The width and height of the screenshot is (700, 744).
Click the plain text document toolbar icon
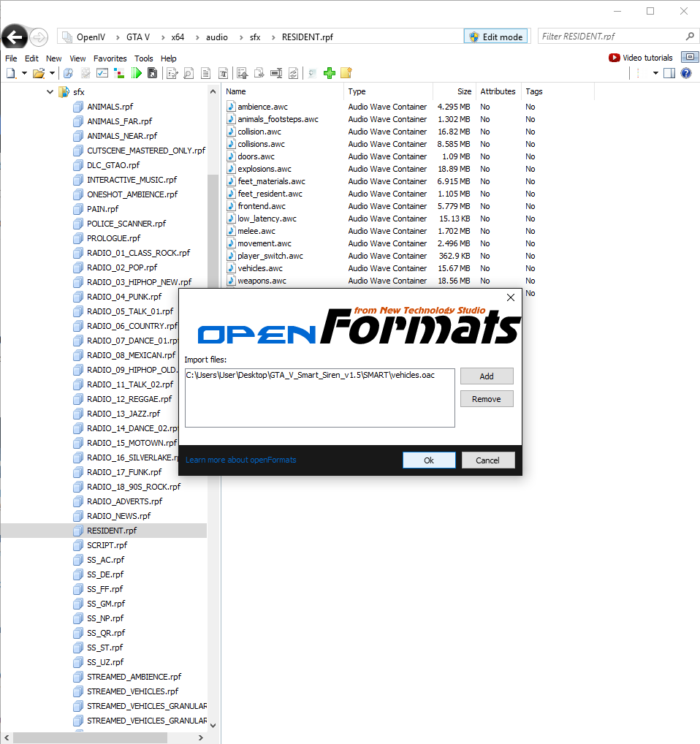coord(205,73)
